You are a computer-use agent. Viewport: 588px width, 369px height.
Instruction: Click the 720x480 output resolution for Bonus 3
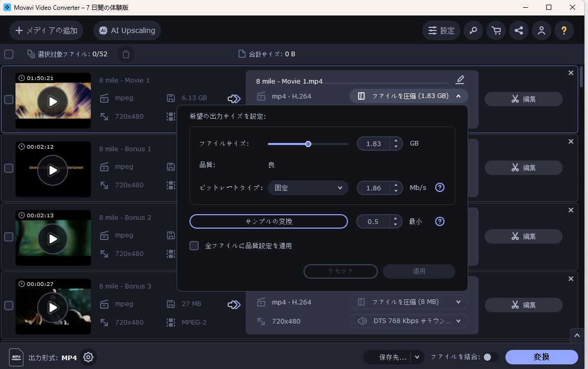click(286, 322)
